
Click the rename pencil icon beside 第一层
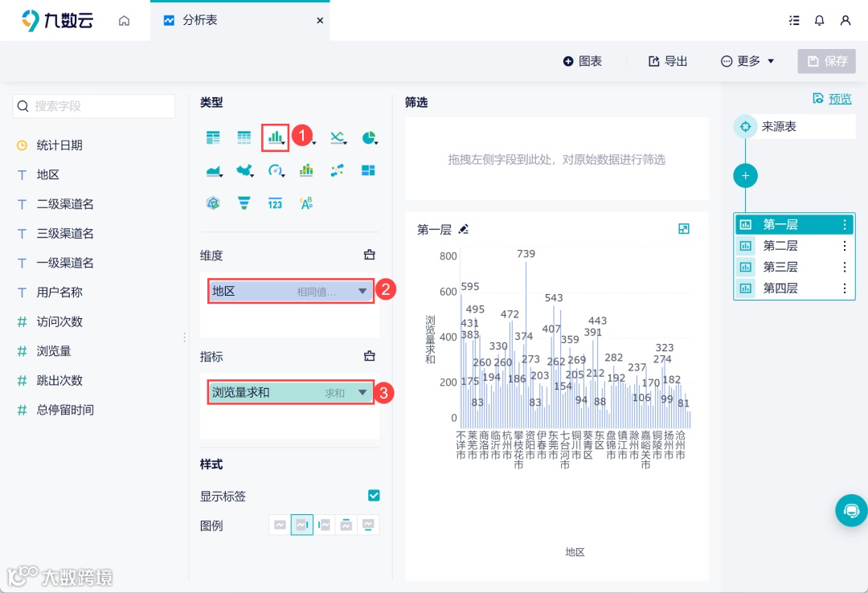click(463, 228)
